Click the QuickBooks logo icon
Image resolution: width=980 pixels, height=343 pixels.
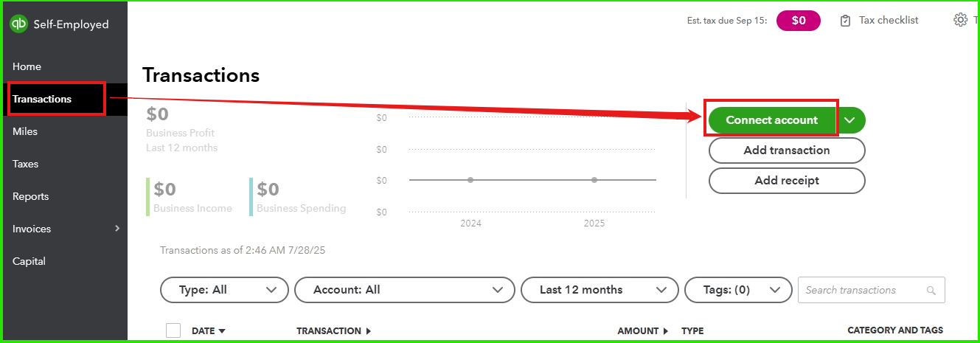[19, 24]
